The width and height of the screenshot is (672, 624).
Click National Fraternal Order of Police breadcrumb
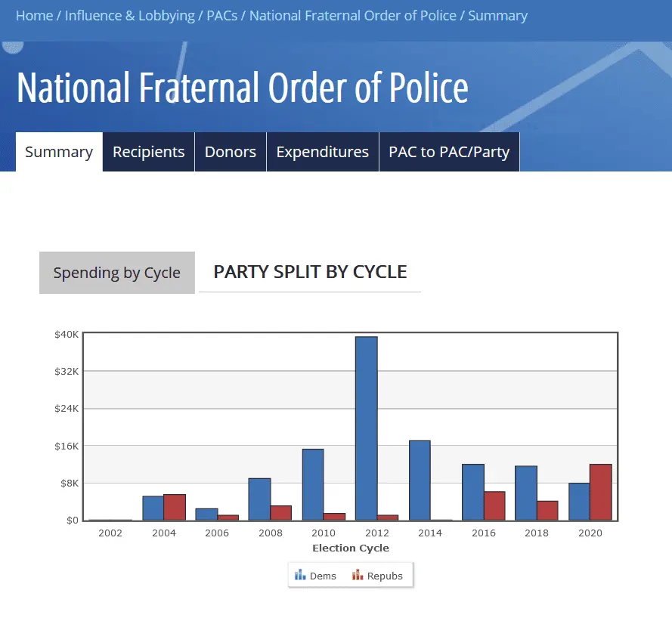tap(353, 16)
